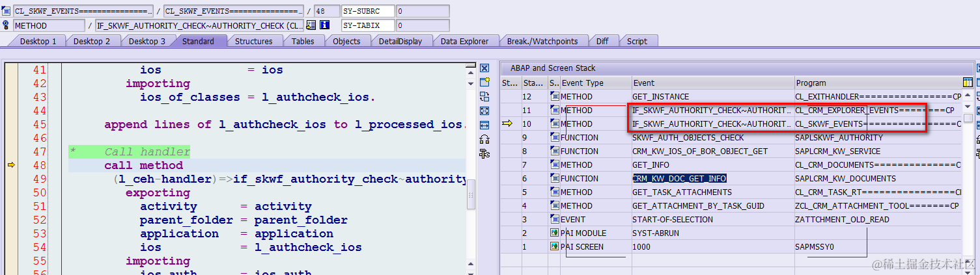The width and height of the screenshot is (980, 275).
Task: Click the Event Type column header
Action: [596, 83]
